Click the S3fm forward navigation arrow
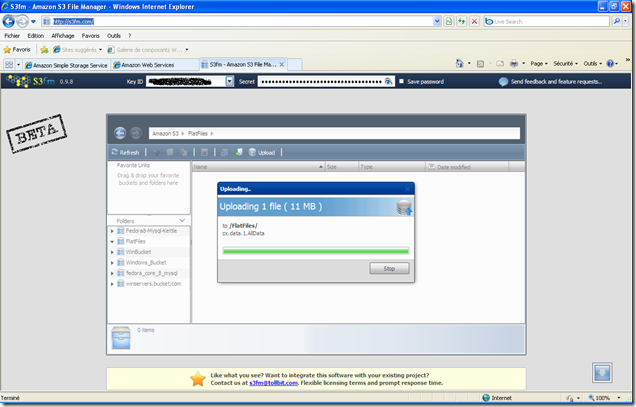The width and height of the screenshot is (636, 407). 136,133
